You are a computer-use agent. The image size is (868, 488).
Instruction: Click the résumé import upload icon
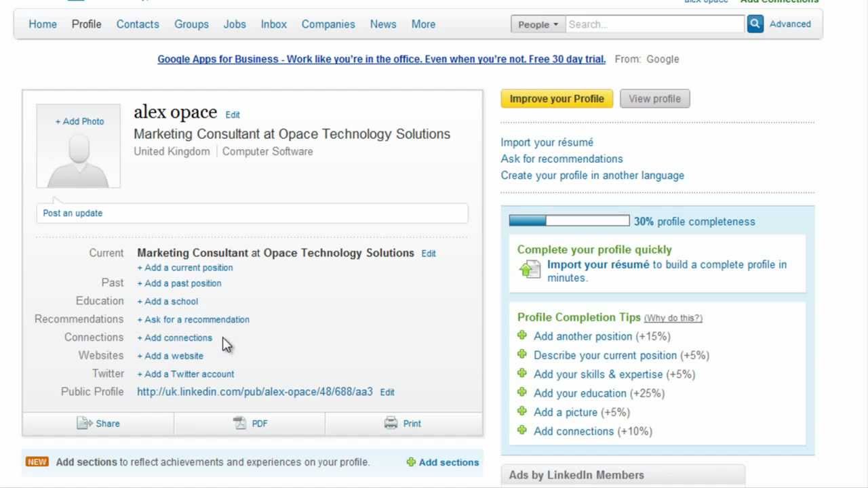(x=530, y=270)
